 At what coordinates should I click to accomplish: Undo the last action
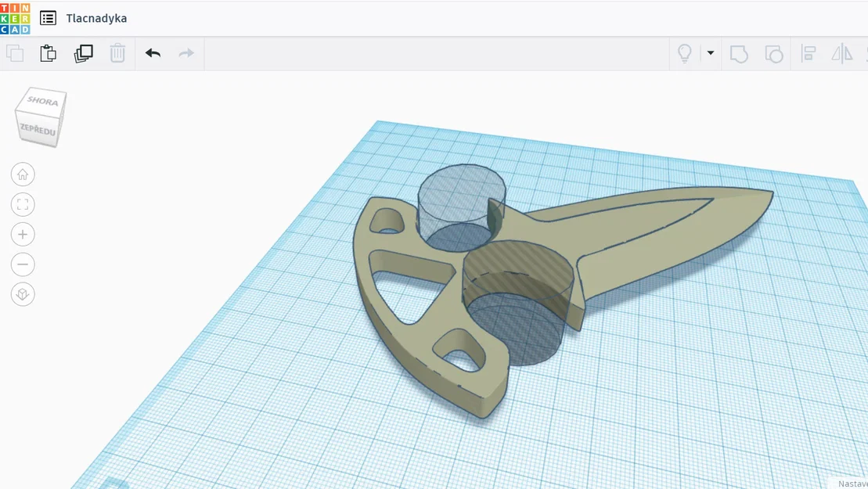[153, 53]
